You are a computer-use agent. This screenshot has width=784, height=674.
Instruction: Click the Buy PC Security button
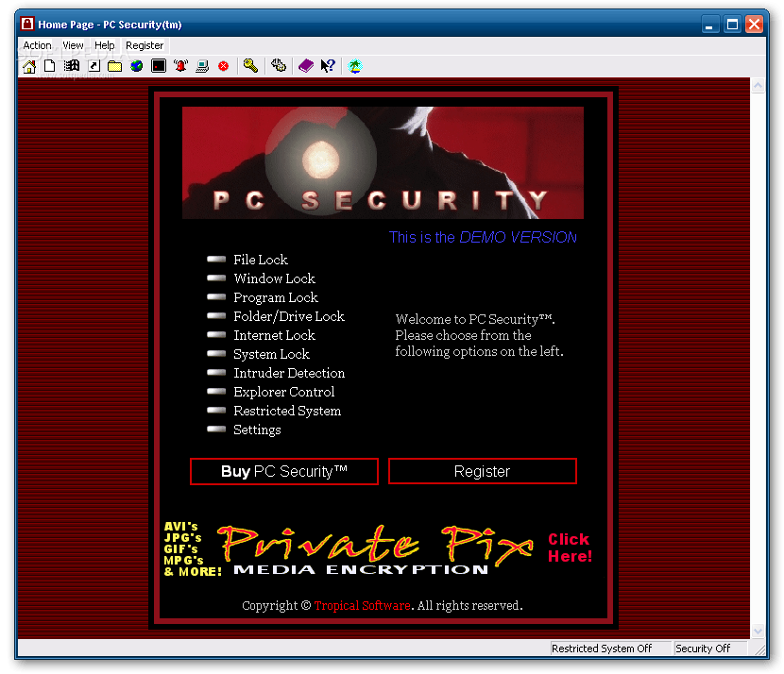pos(283,471)
